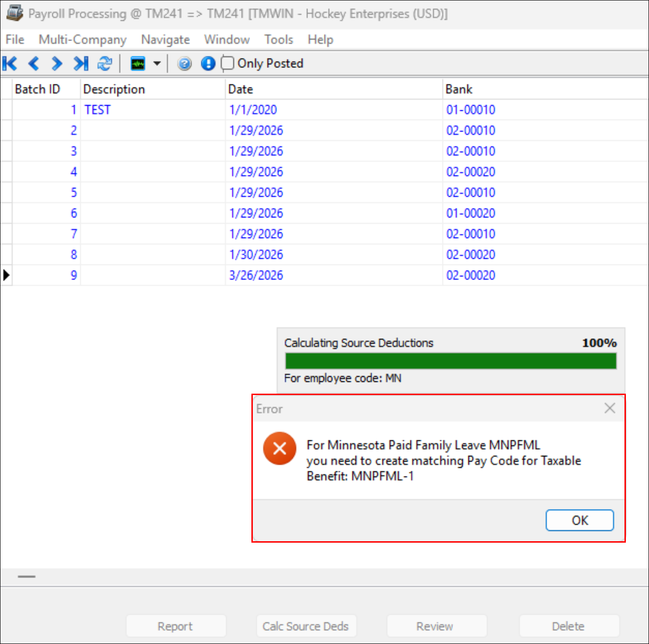
Task: Open the Tools menu
Action: click(x=278, y=40)
